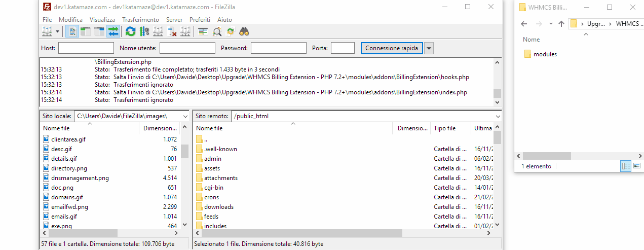
Task: Go up one level in Explorer window
Action: pyautogui.click(x=561, y=24)
